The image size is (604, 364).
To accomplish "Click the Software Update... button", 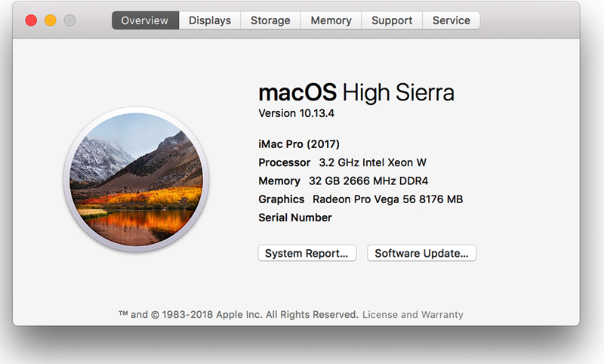I will pyautogui.click(x=422, y=253).
